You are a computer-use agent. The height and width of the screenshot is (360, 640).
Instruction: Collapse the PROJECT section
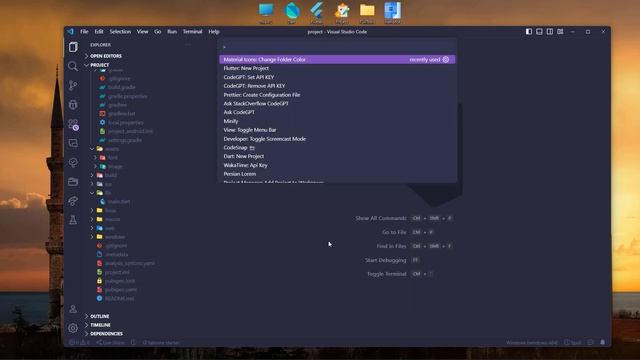[100, 65]
